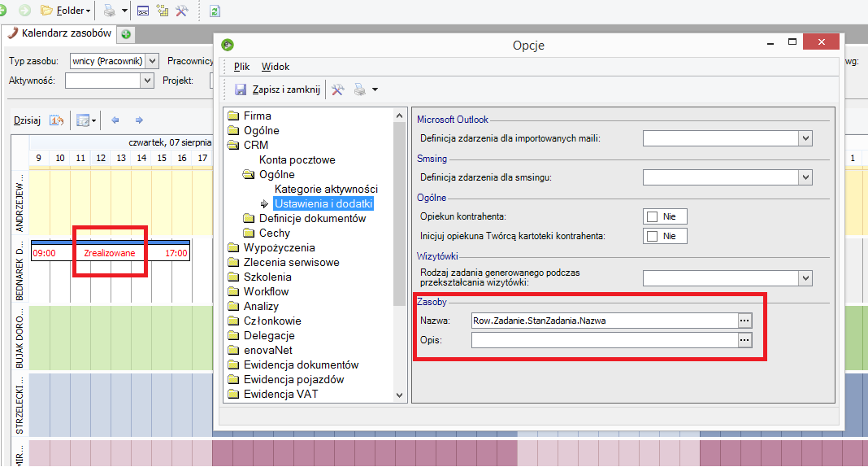
Task: Open the Plik menu
Action: coord(241,67)
